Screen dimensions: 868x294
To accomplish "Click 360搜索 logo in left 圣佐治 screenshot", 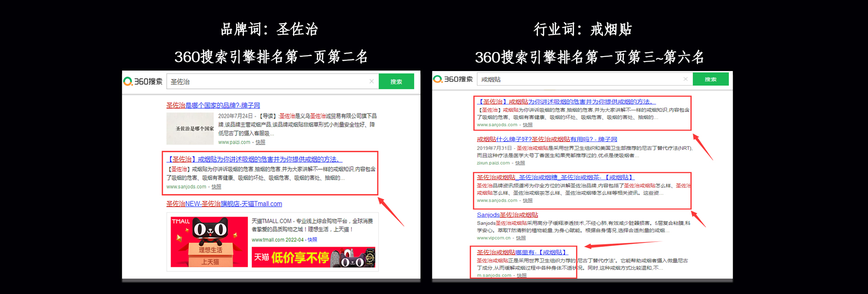I will pos(143,81).
